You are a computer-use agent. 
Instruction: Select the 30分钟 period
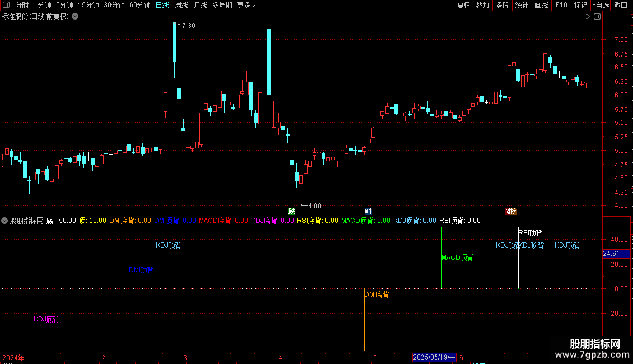click(114, 5)
